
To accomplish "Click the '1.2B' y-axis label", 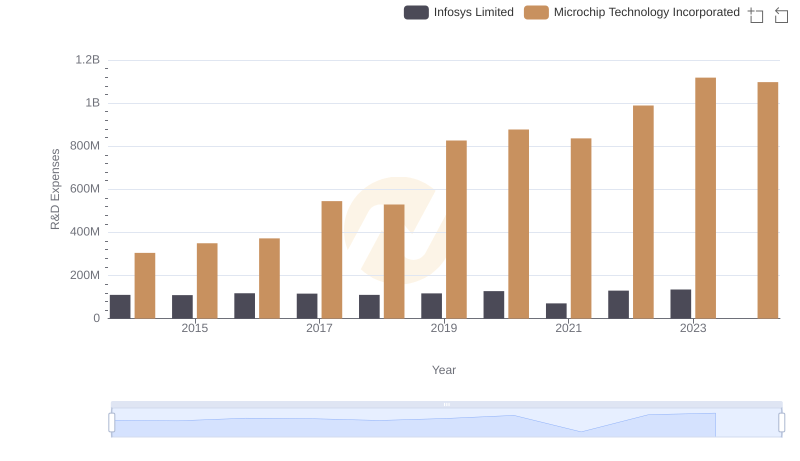I will 88,60.
